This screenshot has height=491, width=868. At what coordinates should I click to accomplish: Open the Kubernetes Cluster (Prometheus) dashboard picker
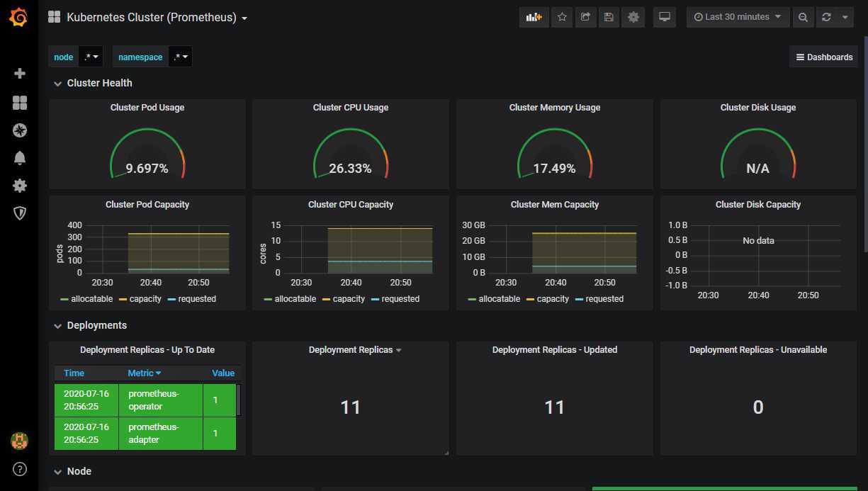(157, 17)
